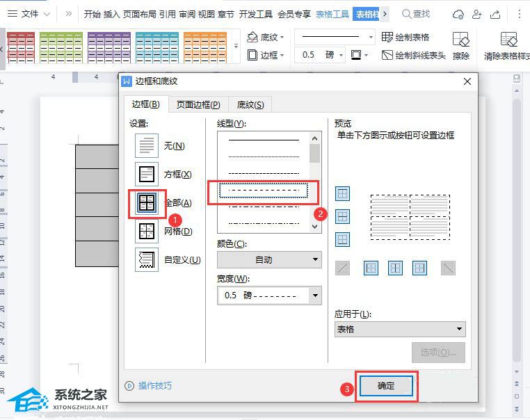Open 开发工具 ribbon tab
Viewport: 530px width, 420px height.
(x=256, y=14)
